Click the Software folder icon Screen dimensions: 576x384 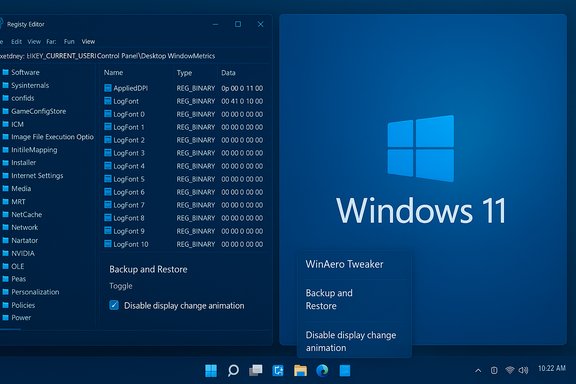coord(6,72)
